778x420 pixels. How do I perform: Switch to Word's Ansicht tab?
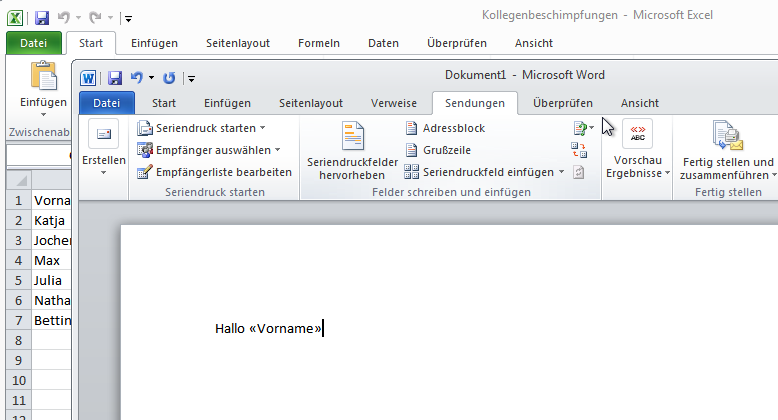pyautogui.click(x=640, y=103)
